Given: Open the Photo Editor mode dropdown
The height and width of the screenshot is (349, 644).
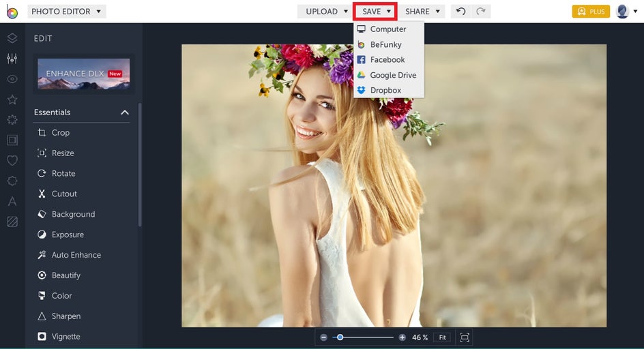Looking at the screenshot, I should 67,12.
